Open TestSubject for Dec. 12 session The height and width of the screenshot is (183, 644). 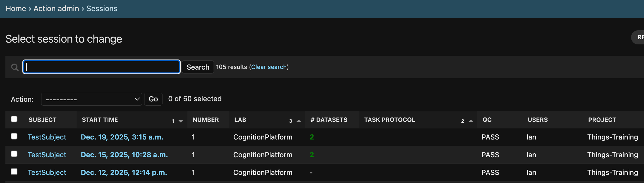coord(47,172)
